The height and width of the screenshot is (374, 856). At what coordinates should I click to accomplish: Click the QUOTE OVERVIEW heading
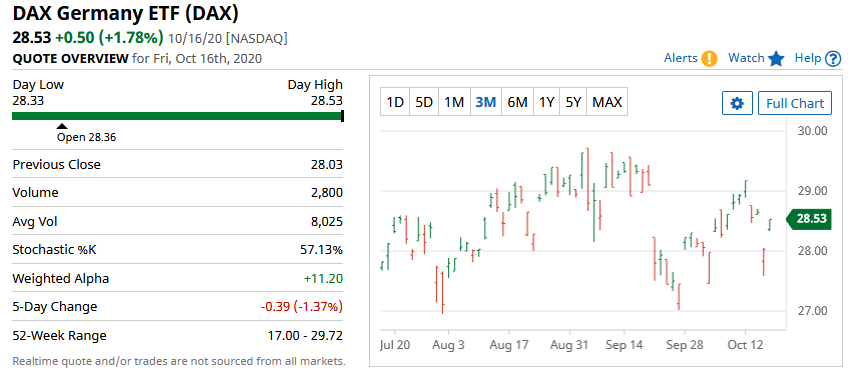(x=70, y=58)
